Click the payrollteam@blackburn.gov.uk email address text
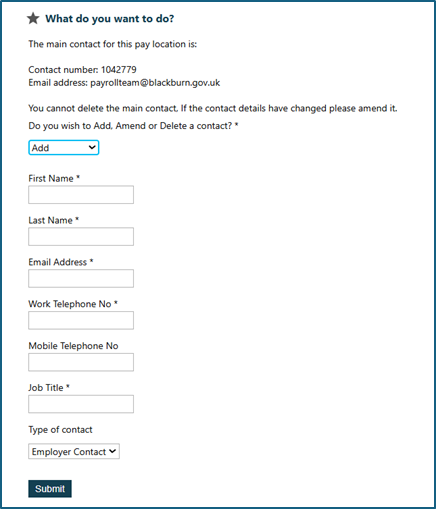436x509 pixels. click(x=155, y=83)
